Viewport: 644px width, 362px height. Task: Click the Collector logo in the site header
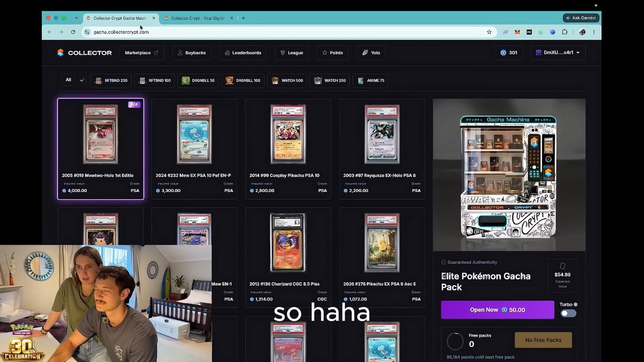(84, 53)
